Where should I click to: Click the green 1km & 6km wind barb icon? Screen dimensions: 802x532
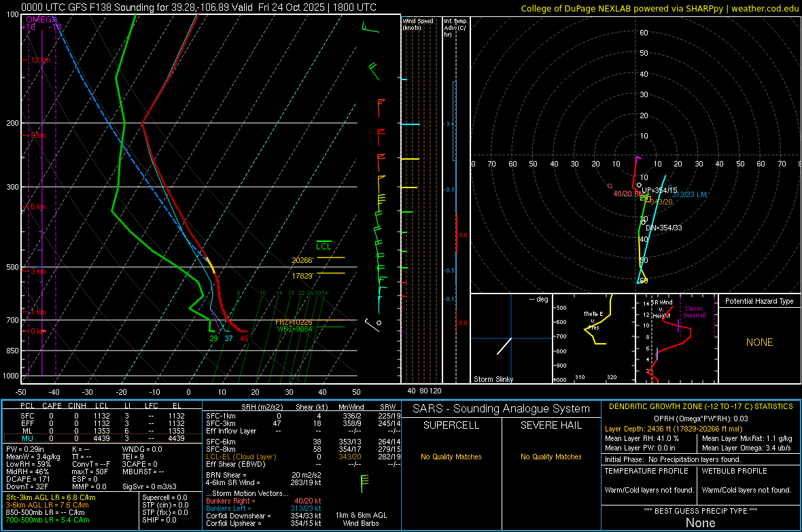[x=364, y=483]
